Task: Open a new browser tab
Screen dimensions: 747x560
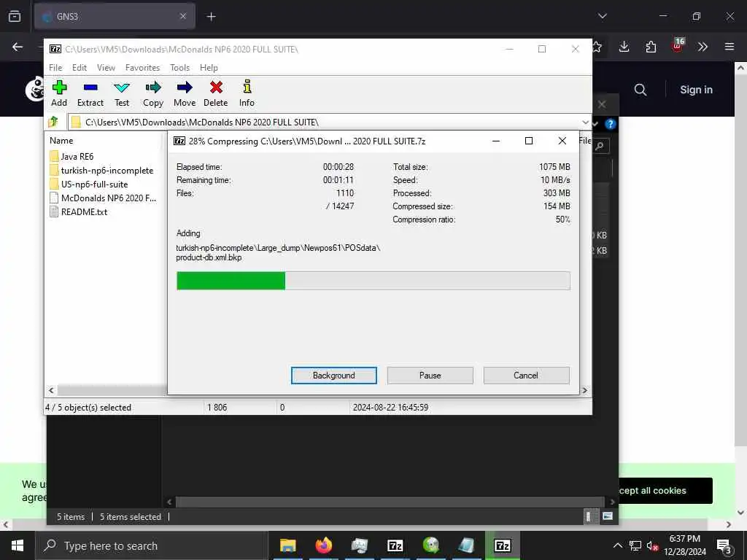Action: coord(211,17)
